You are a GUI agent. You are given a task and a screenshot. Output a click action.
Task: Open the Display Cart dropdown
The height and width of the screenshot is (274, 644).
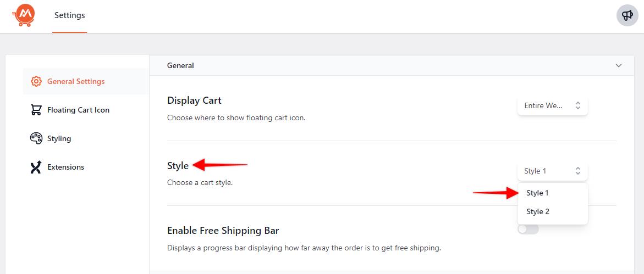coord(552,106)
